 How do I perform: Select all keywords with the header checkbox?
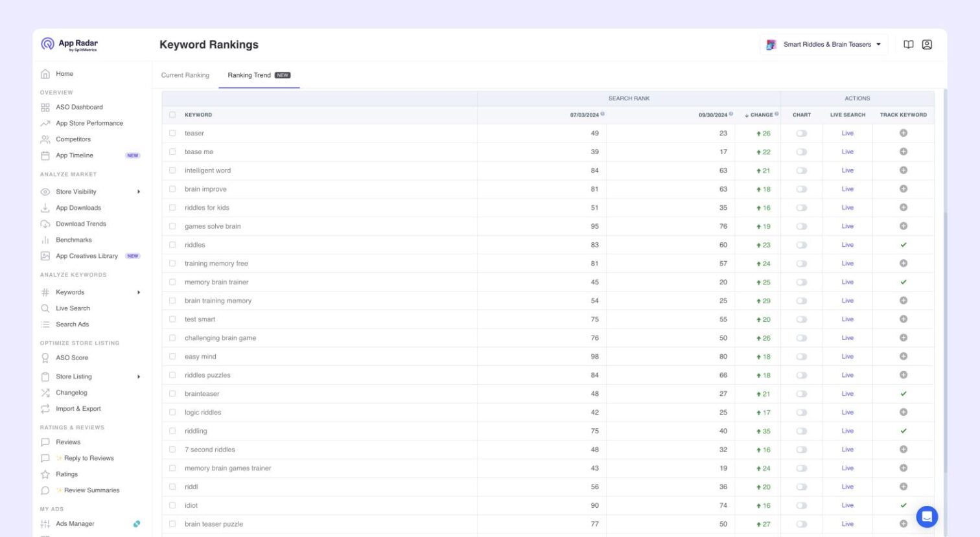(x=172, y=115)
